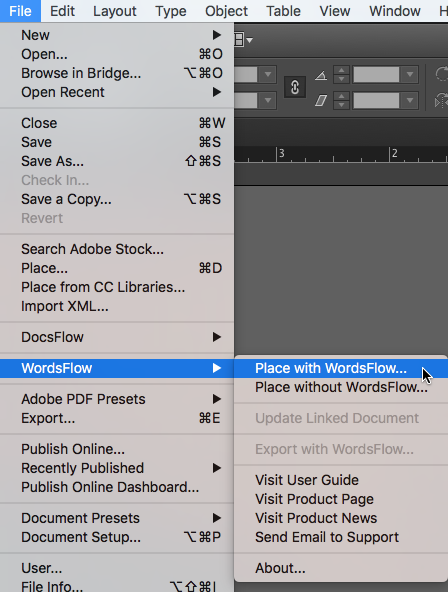
Task: Open the Table menu
Action: click(x=283, y=11)
